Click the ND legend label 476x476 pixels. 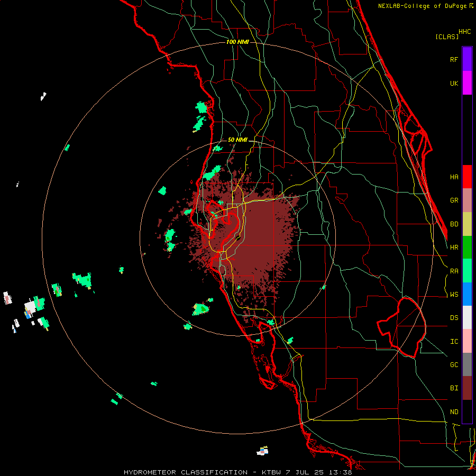[454, 412]
